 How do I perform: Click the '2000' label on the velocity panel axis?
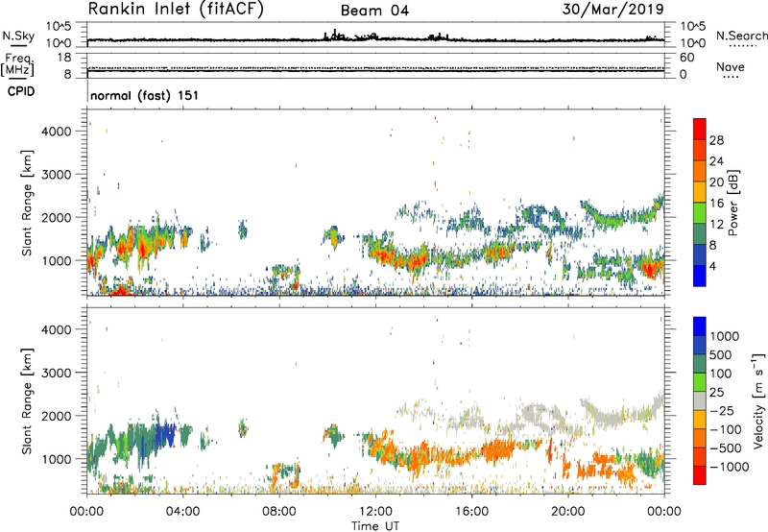57,416
